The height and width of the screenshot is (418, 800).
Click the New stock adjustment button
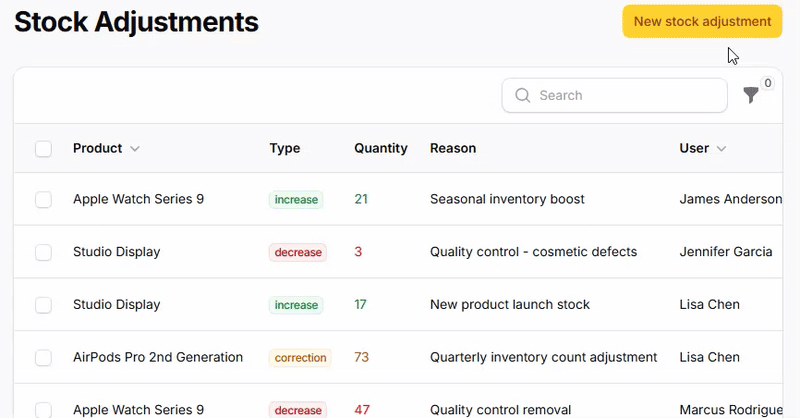pyautogui.click(x=702, y=21)
